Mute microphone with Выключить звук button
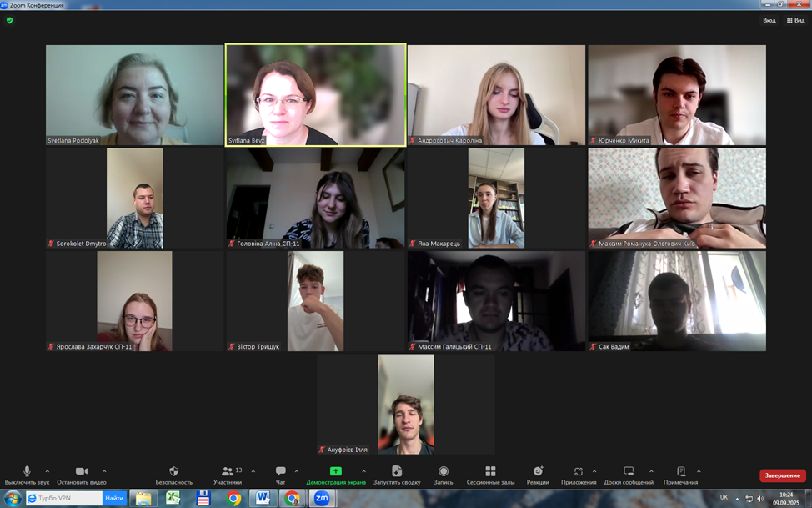 pyautogui.click(x=27, y=473)
